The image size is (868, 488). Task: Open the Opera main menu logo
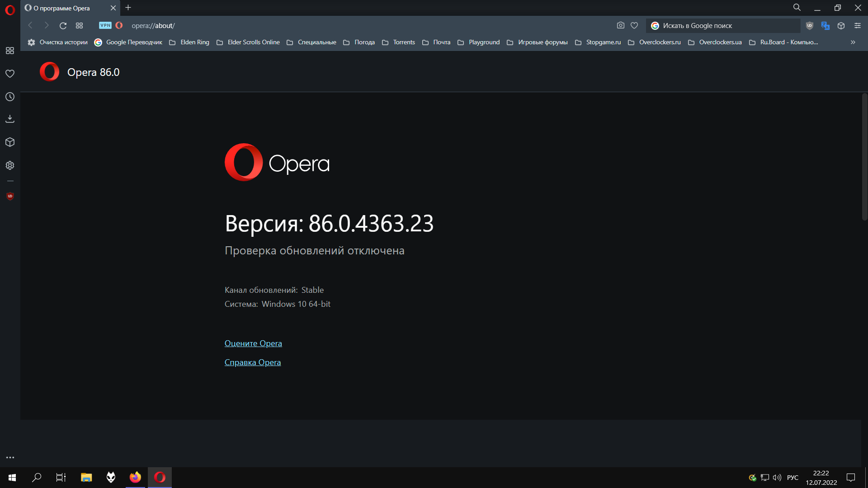[x=10, y=10]
